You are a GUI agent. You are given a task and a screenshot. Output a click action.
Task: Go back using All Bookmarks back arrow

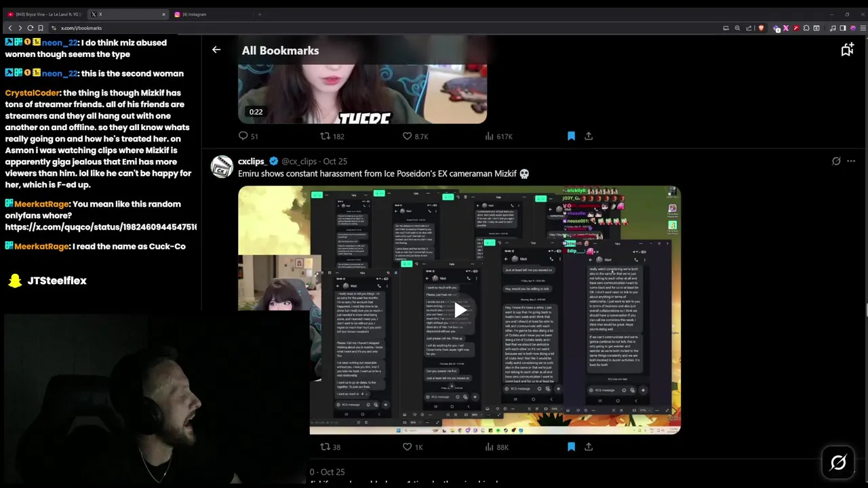tap(216, 49)
